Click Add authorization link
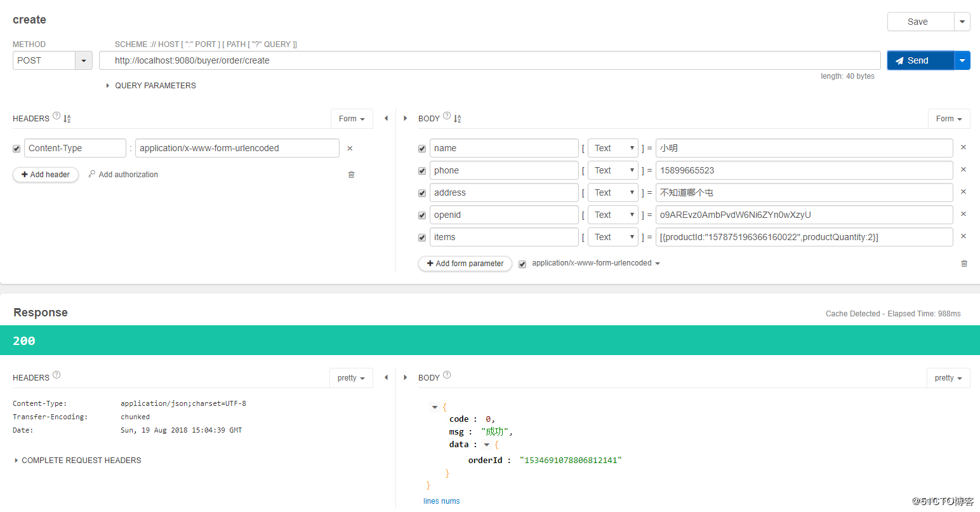 [123, 175]
